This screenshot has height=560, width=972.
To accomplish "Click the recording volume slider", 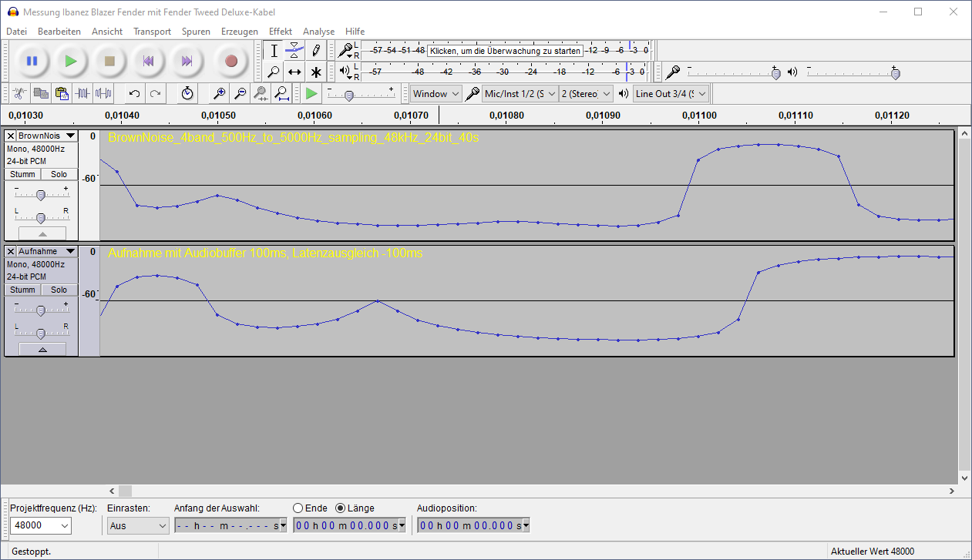I will pos(733,72).
